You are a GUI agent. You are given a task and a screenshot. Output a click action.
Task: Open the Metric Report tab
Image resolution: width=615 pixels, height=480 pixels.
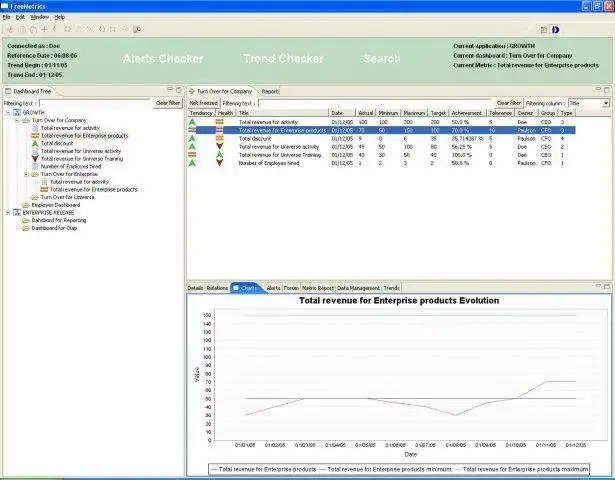point(318,288)
